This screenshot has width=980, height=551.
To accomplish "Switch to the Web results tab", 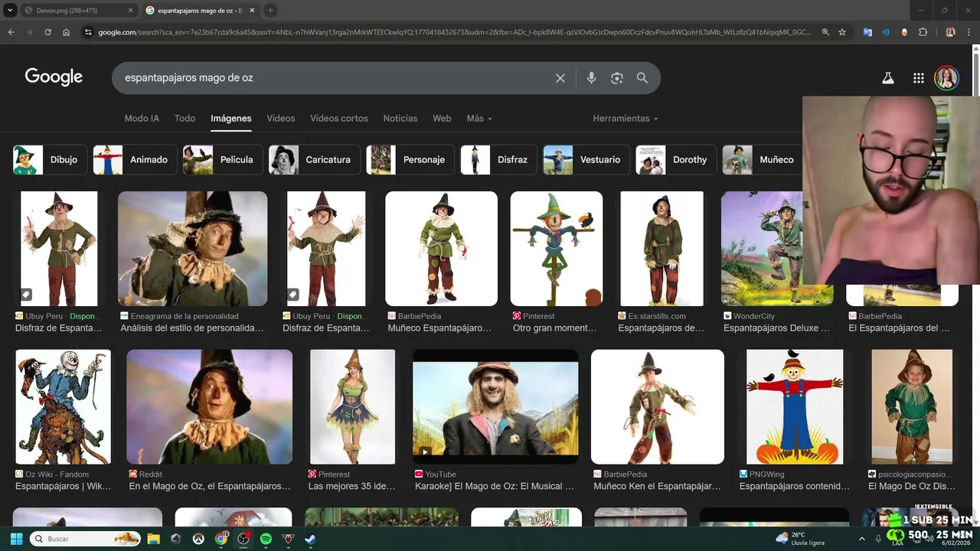I will [x=442, y=119].
